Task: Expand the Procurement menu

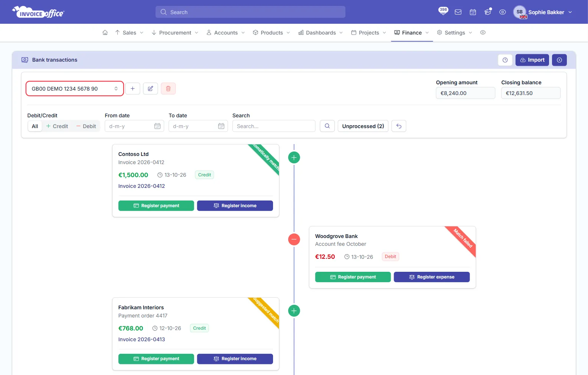Action: pyautogui.click(x=175, y=33)
